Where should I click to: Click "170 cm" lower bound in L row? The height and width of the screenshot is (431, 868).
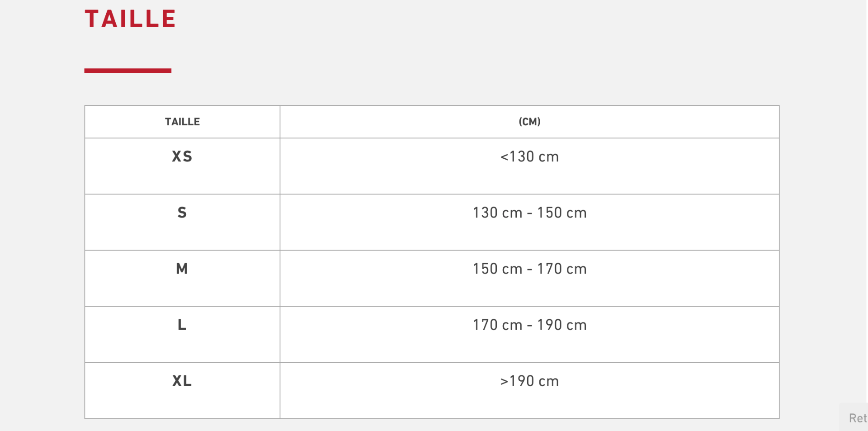click(497, 325)
